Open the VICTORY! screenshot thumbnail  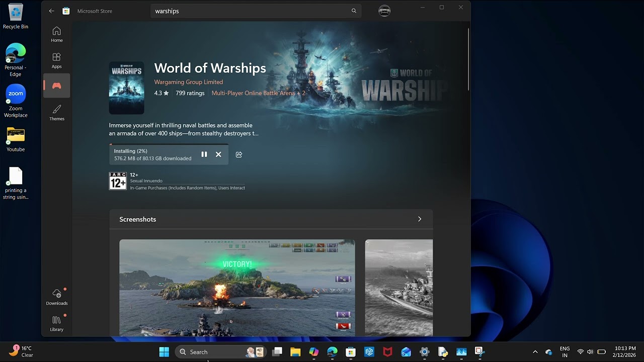click(237, 288)
